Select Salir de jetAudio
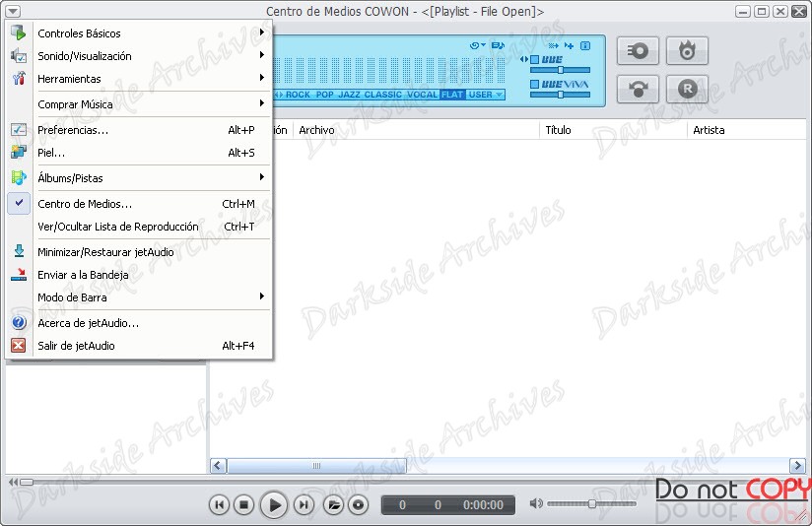The height and width of the screenshot is (526, 812). [139, 346]
